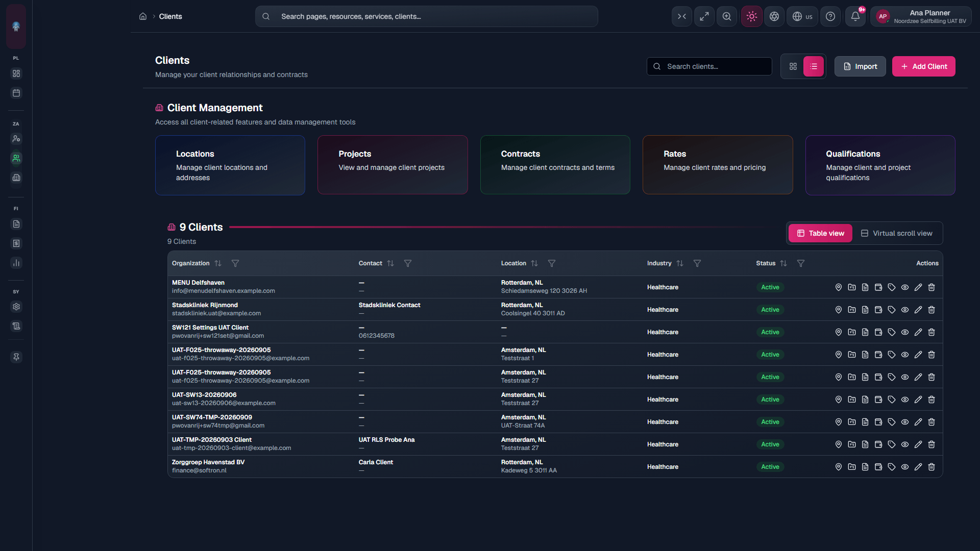The width and height of the screenshot is (980, 551).
Task: Open the Ana Planner account menu
Action: tap(921, 16)
